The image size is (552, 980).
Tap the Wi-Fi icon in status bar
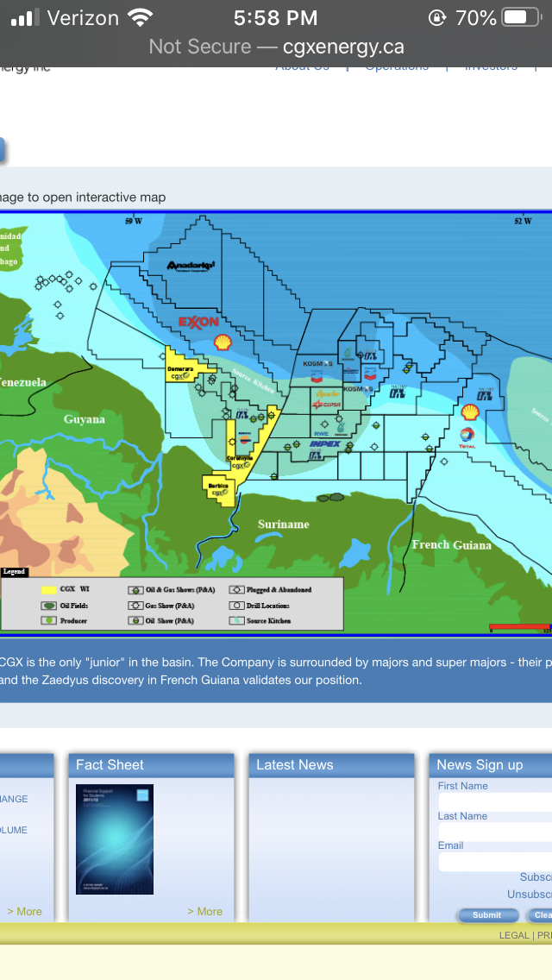click(x=140, y=17)
